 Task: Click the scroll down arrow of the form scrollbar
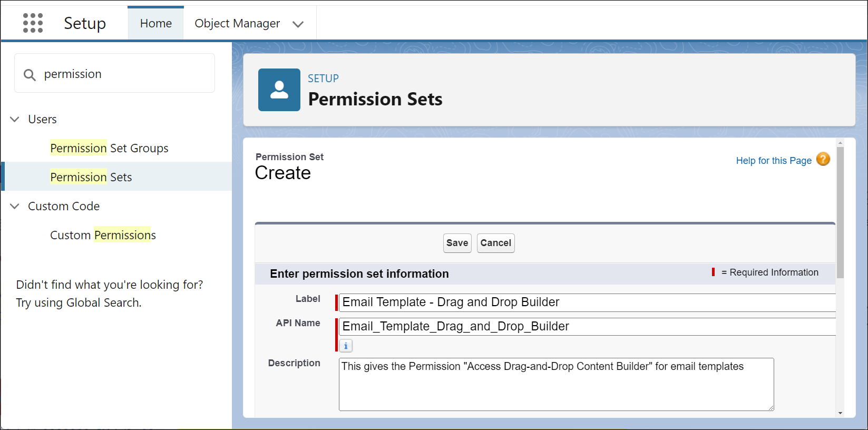click(x=840, y=413)
